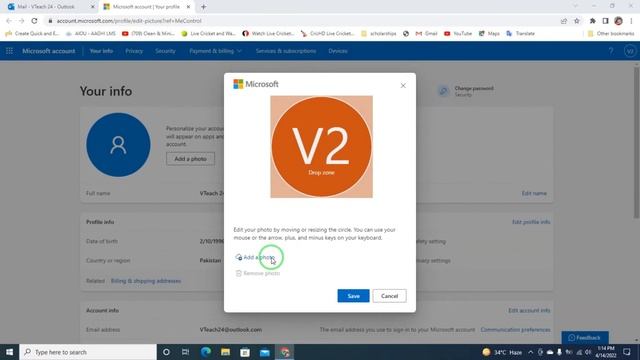Open the Maps bookmark
This screenshot has height=360, width=640.
489,33
